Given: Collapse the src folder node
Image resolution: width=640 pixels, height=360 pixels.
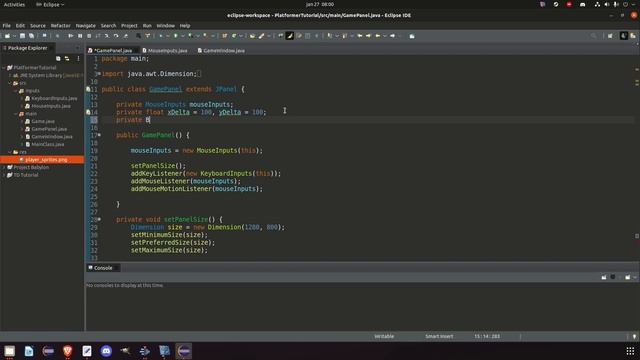Looking at the screenshot, I should 10,83.
